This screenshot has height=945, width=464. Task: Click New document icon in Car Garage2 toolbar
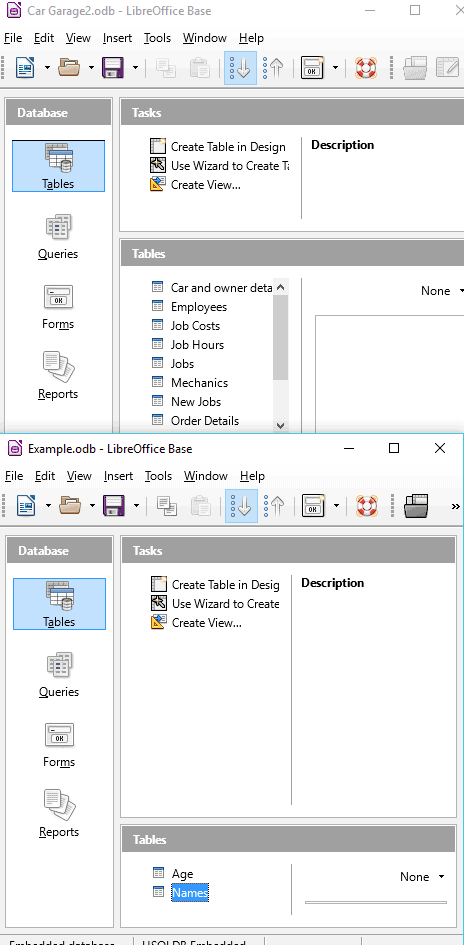tap(25, 68)
